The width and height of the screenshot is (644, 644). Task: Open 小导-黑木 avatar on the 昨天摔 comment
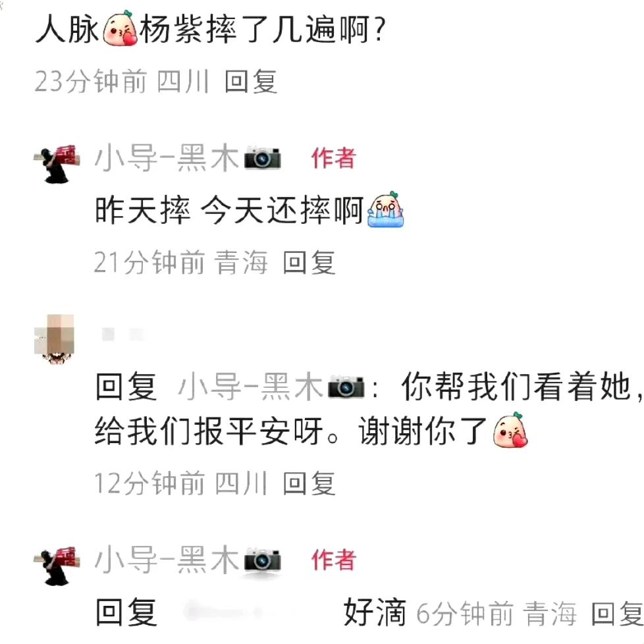tap(57, 163)
